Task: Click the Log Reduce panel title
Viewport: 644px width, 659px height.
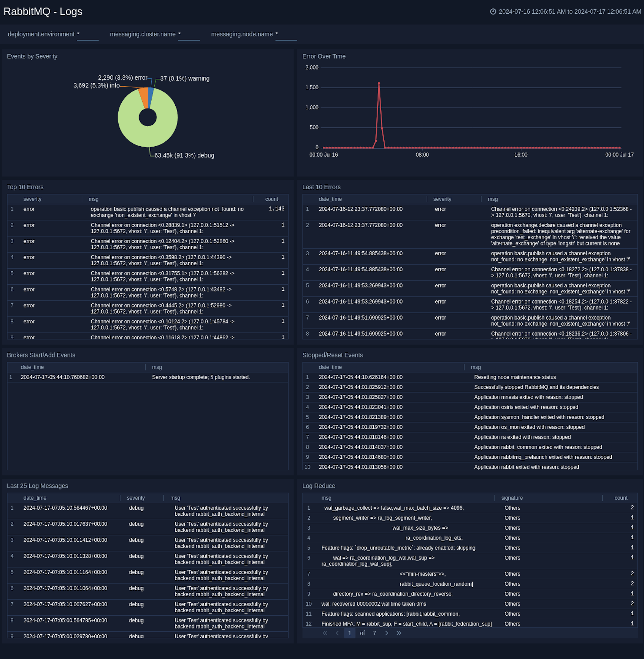Action: click(319, 486)
